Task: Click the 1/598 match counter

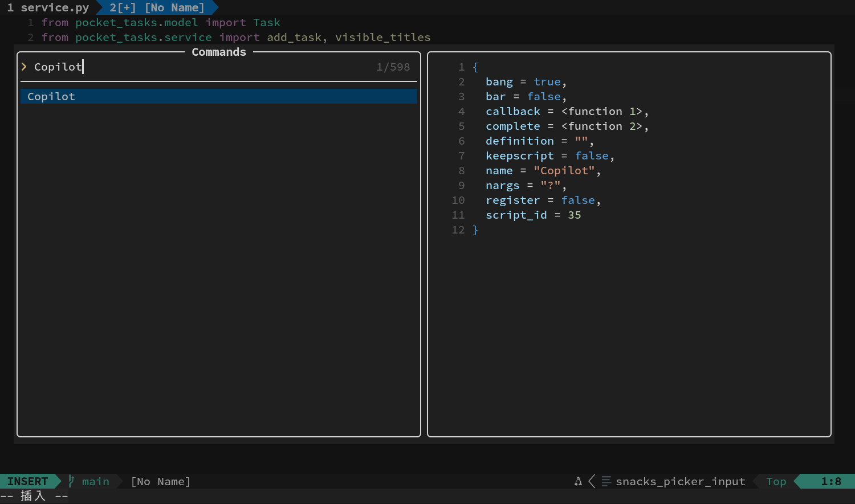Action: [393, 67]
